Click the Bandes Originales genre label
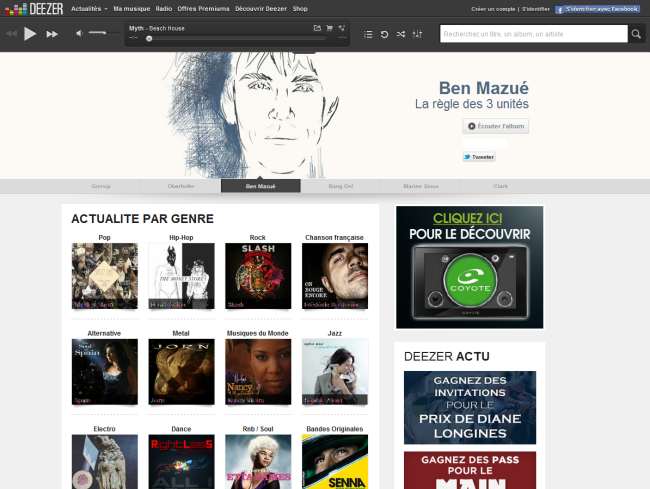This screenshot has height=489, width=650. coord(335,429)
